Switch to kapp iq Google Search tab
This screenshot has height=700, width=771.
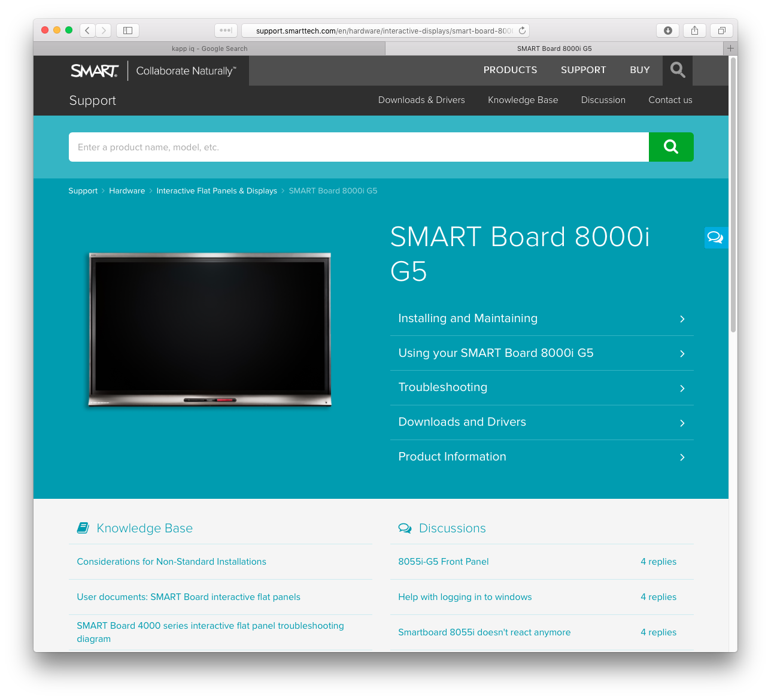coord(209,49)
